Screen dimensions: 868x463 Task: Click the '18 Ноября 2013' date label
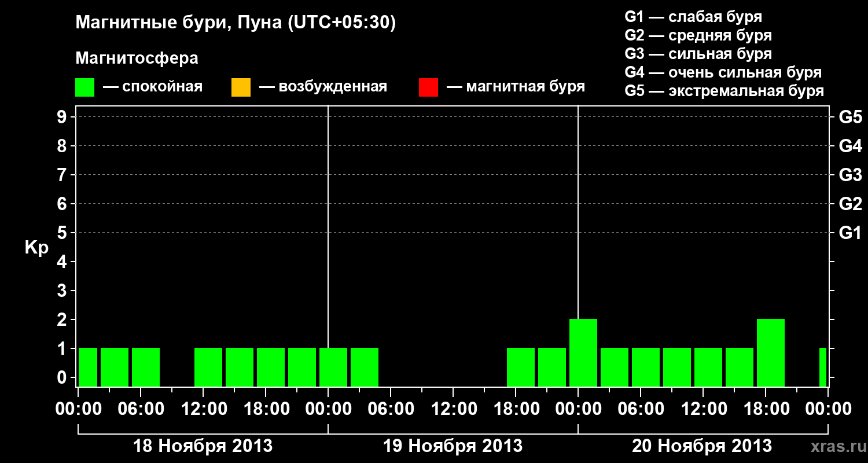tap(203, 446)
